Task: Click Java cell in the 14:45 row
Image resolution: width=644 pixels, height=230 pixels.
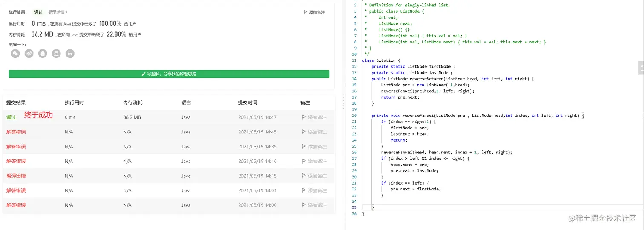Action: [186, 132]
